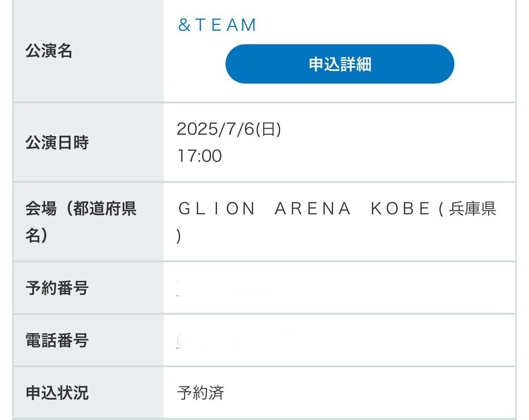The width and height of the screenshot is (529, 420).
Task: Select the 申込状況 row label
Action: (57, 393)
